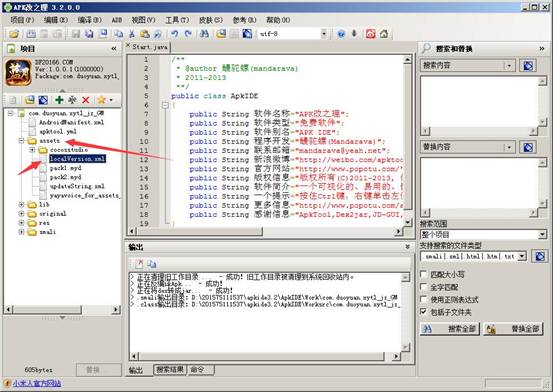Screen dimensions: 553x392
Task: Click the home page house icon
Action: click(x=384, y=34)
